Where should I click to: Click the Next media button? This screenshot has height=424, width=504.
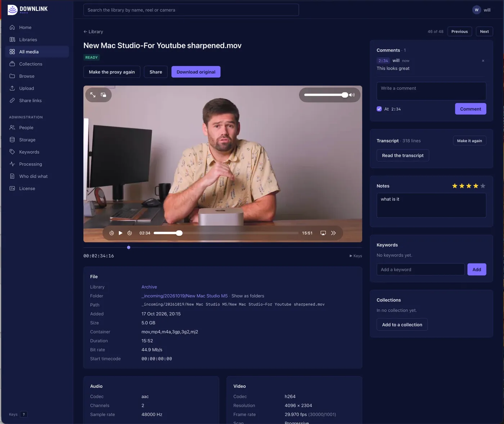coord(484,31)
